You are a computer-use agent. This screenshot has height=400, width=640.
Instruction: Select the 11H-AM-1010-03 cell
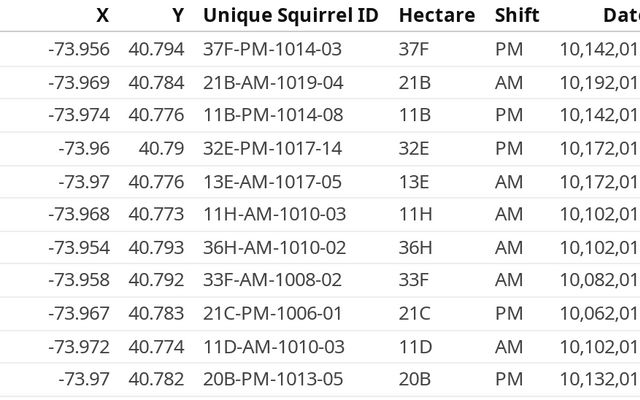pos(273,214)
